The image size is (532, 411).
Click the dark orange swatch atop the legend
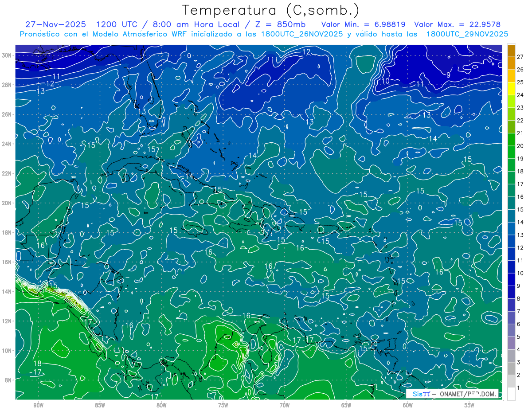511,51
